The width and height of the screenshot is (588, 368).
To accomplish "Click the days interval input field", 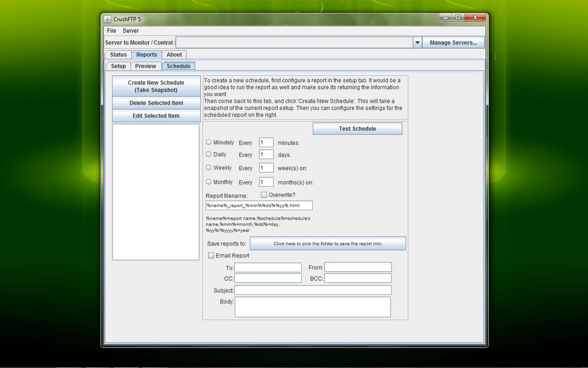I will 266,155.
